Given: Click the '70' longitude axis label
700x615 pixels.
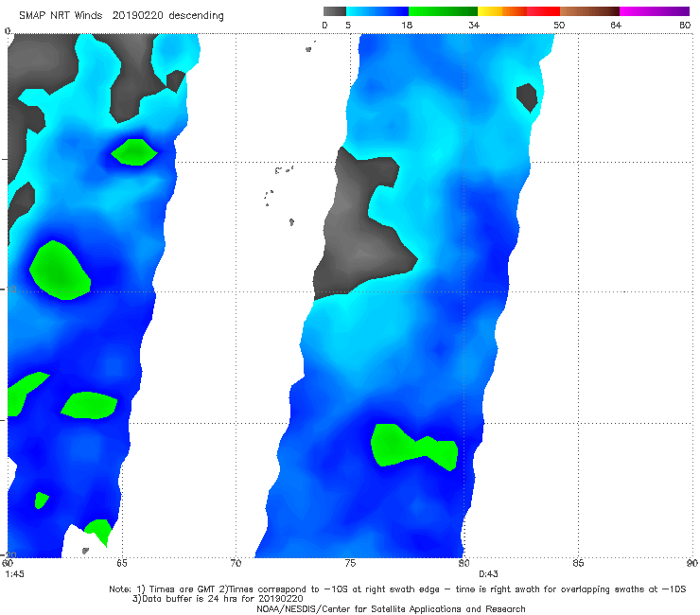Looking at the screenshot, I should tap(236, 563).
